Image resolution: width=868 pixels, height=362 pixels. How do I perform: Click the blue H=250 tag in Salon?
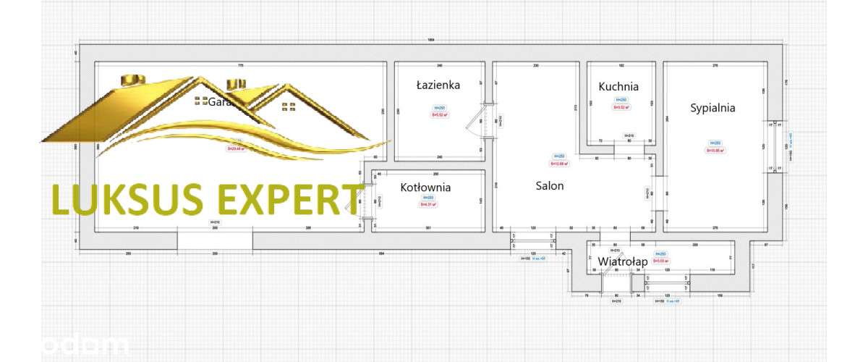point(559,156)
